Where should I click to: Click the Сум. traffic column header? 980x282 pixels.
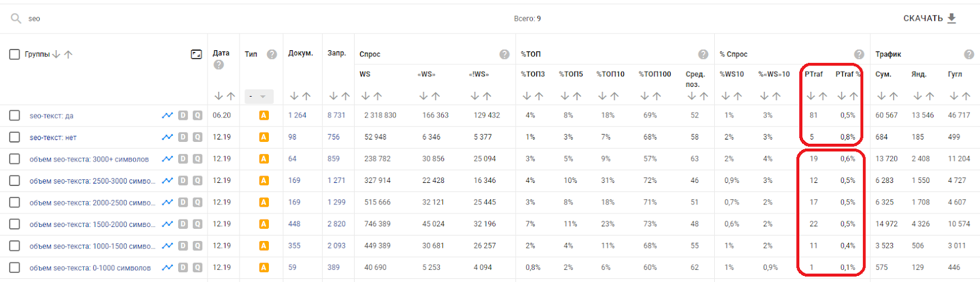(x=883, y=74)
